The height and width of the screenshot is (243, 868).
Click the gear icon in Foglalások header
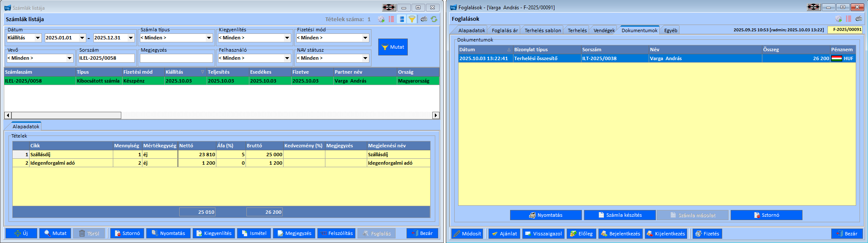838,19
